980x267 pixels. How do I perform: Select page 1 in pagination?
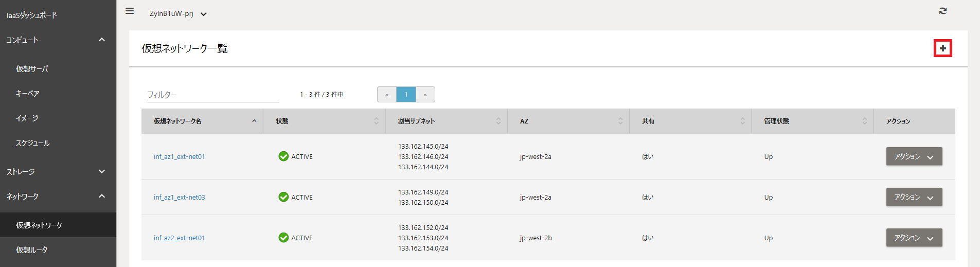point(406,95)
